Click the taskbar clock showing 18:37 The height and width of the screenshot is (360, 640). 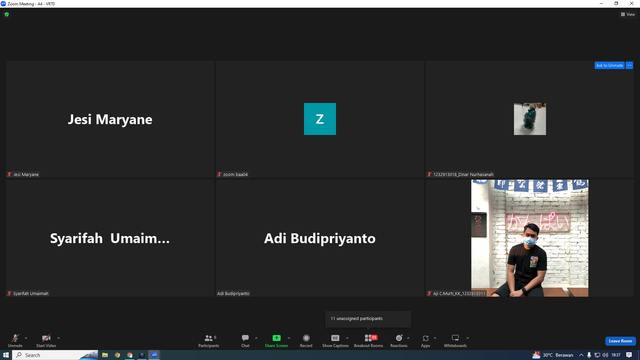pos(616,355)
